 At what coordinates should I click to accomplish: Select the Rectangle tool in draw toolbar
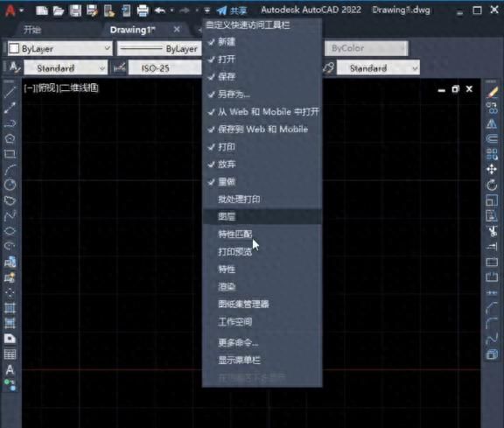pyautogui.click(x=10, y=154)
